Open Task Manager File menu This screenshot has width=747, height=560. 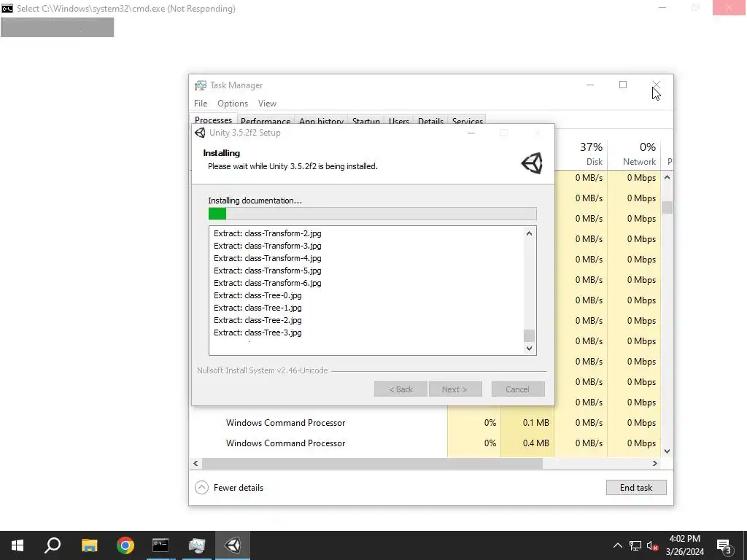tap(201, 104)
